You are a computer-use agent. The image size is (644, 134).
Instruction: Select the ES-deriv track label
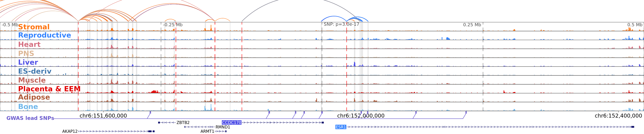point(35,71)
